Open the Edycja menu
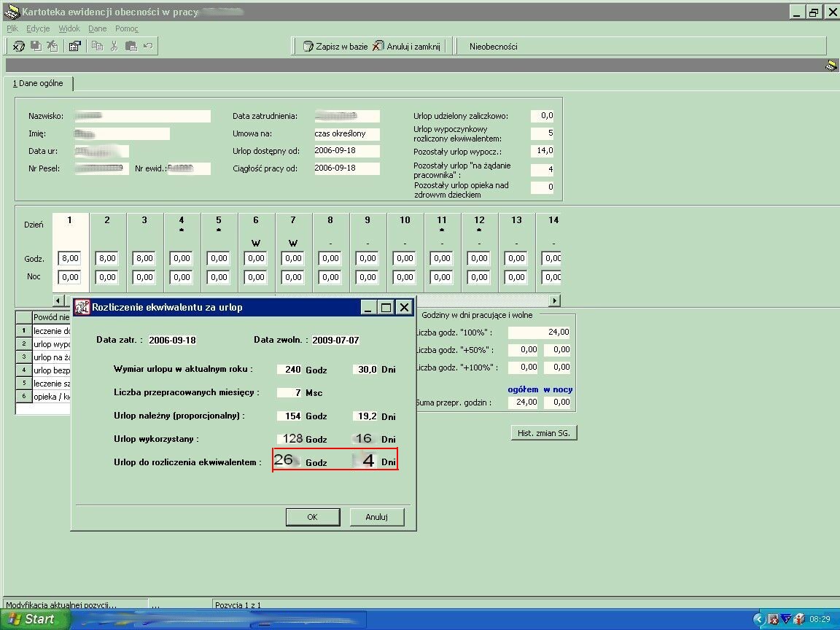Screen dimensions: 840x630 point(38,28)
